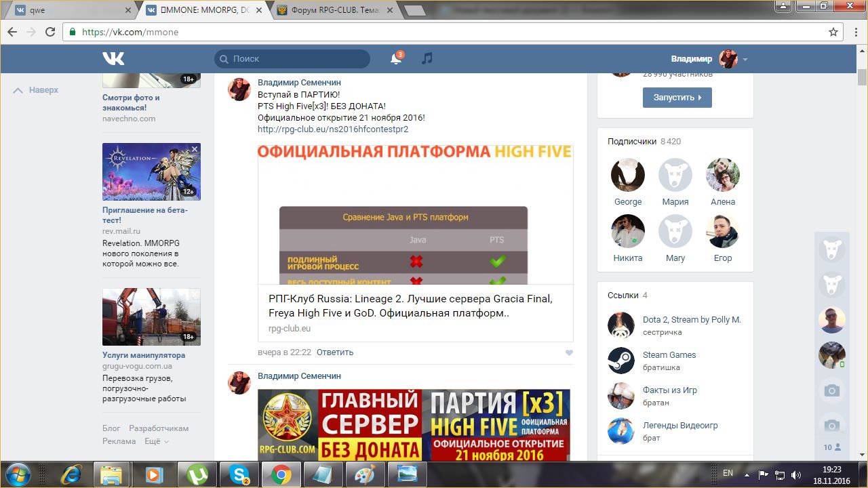
Task: Open subscriber Mary's avatar
Action: (675, 231)
